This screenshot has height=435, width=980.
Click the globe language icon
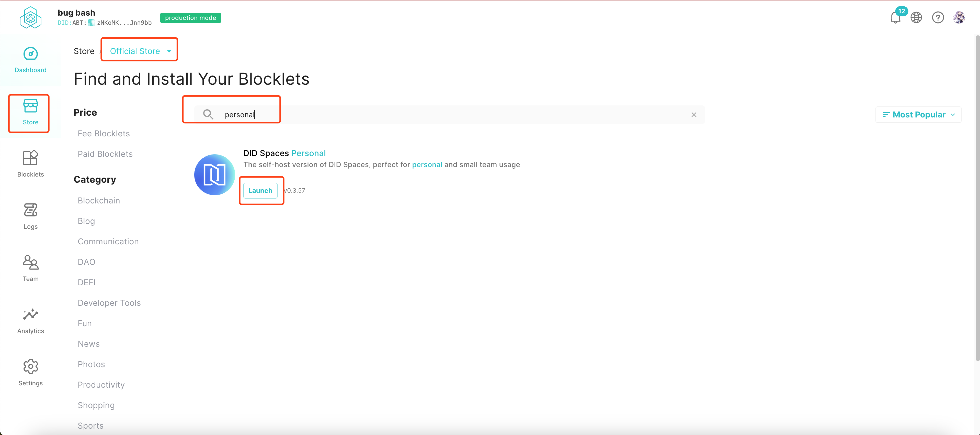(x=916, y=17)
